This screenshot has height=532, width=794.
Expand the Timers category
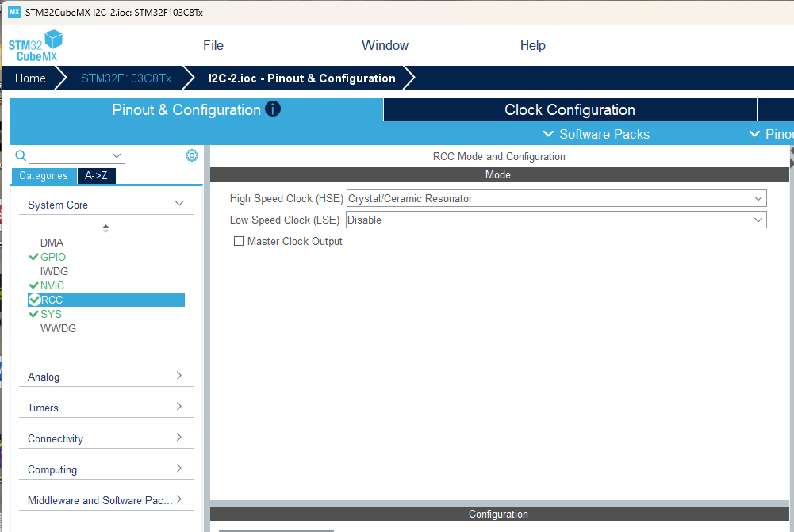click(106, 408)
